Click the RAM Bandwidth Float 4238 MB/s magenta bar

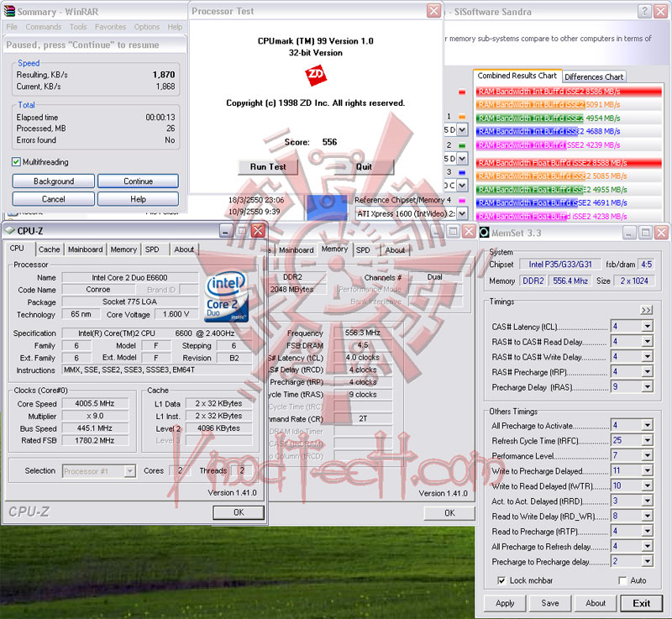click(569, 217)
